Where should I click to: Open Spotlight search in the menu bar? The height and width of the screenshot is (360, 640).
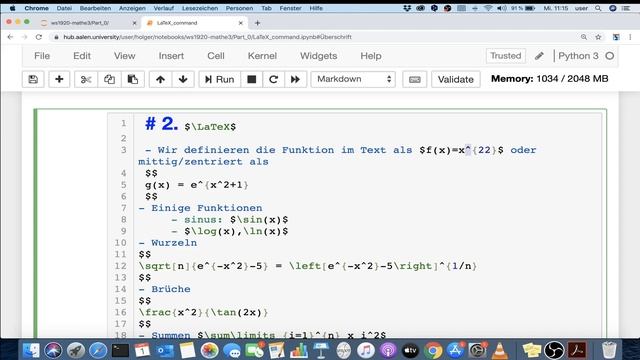(x=598, y=8)
